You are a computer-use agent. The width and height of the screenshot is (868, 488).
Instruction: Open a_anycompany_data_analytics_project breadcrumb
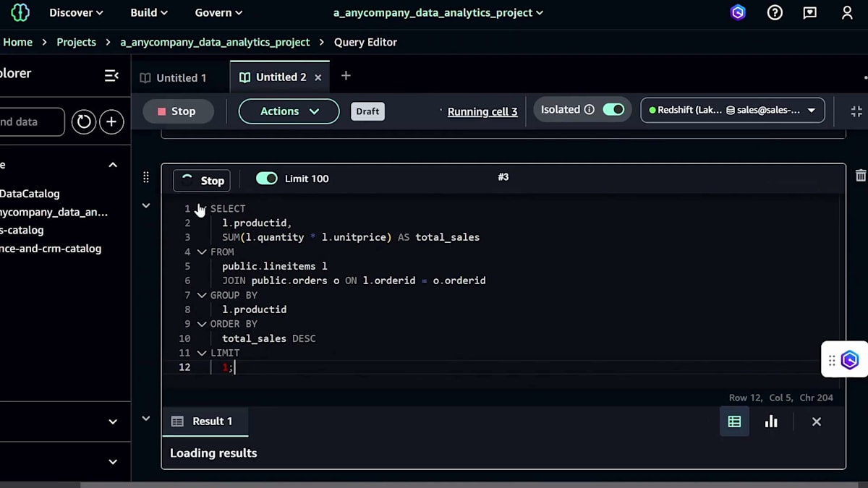click(x=215, y=42)
